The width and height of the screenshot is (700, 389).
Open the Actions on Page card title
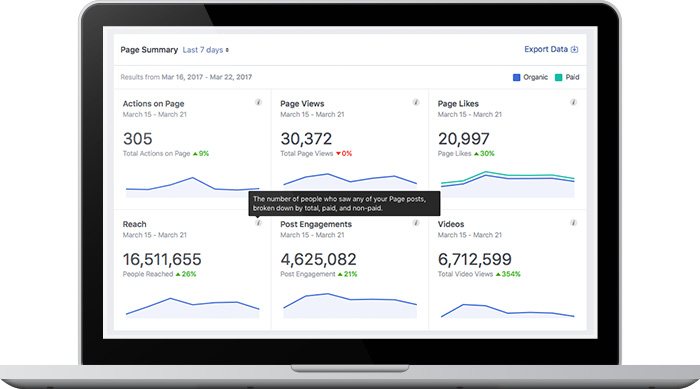154,104
